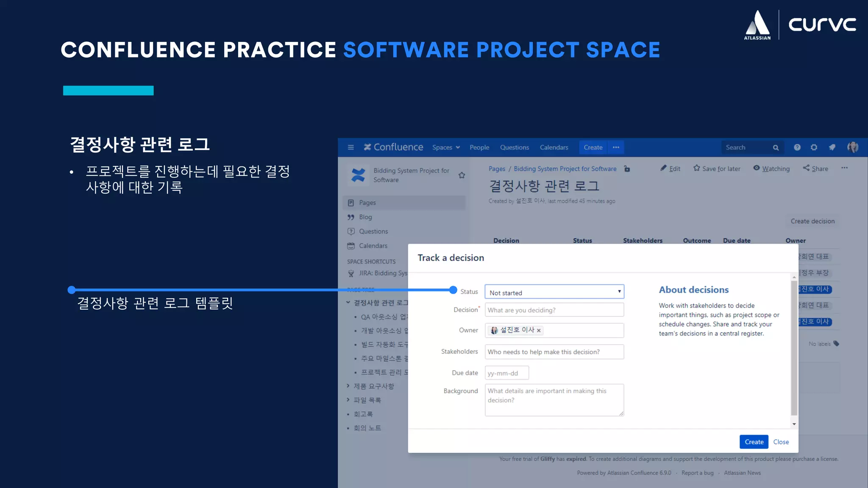
Task: Open the 빌드 자동화 child page
Action: pos(384,344)
